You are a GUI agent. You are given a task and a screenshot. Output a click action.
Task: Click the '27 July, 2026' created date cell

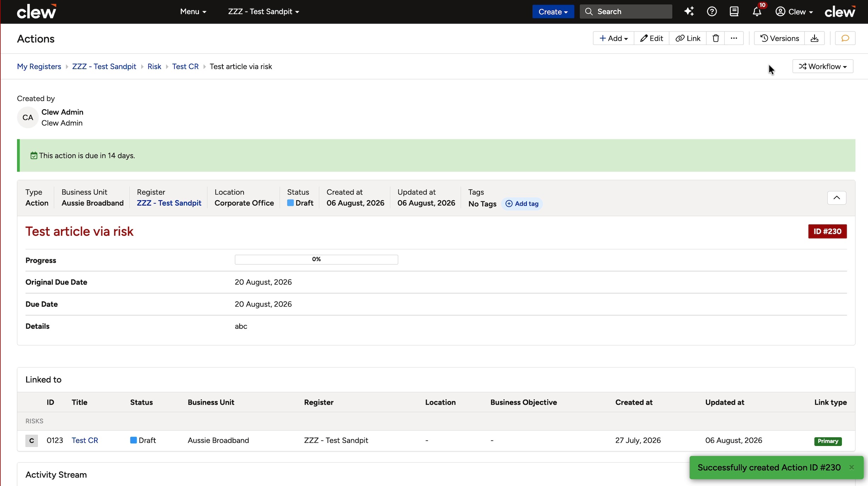coord(638,440)
